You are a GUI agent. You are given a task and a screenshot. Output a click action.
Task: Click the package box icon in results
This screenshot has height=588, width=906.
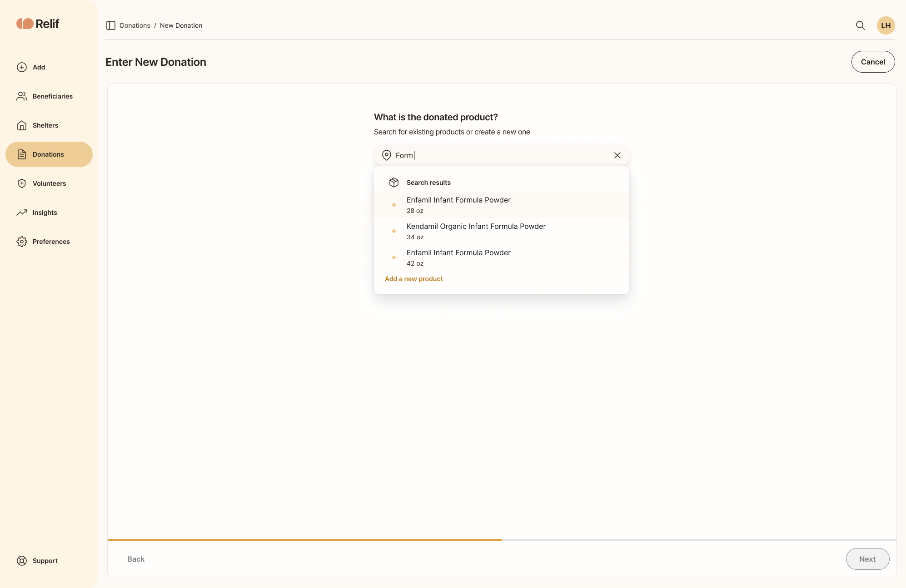[x=394, y=183]
